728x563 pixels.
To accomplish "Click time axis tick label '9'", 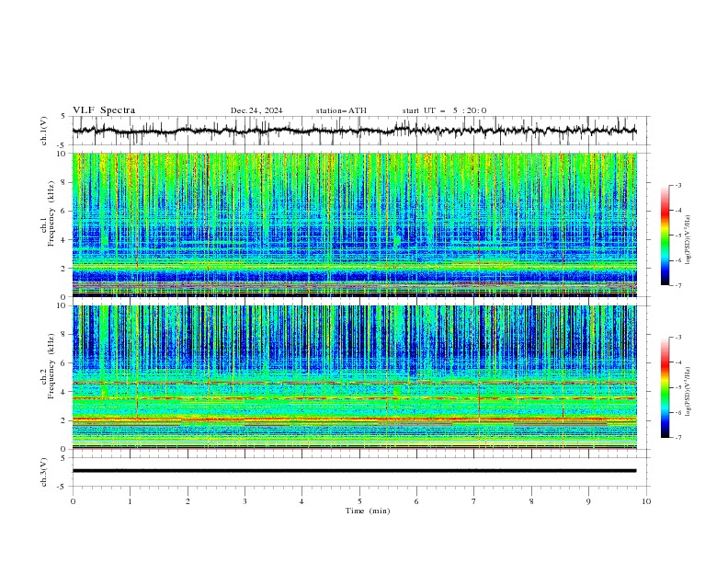I will point(588,501).
